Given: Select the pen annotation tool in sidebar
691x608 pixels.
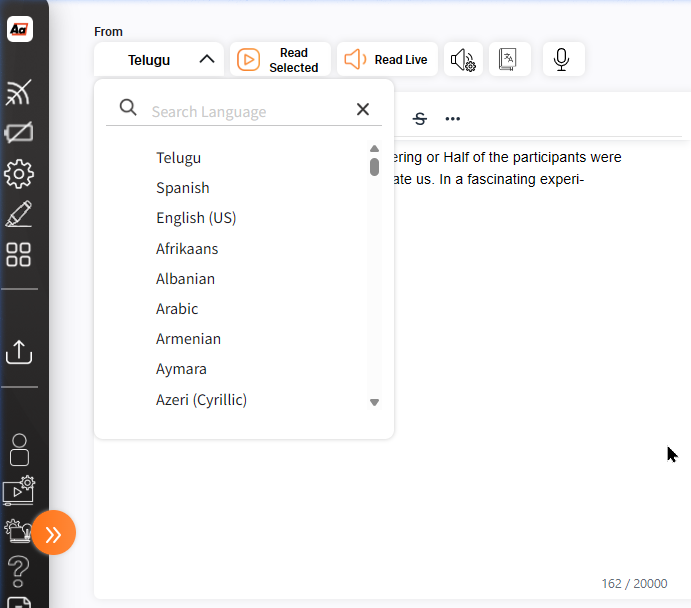Looking at the screenshot, I should coord(19,214).
